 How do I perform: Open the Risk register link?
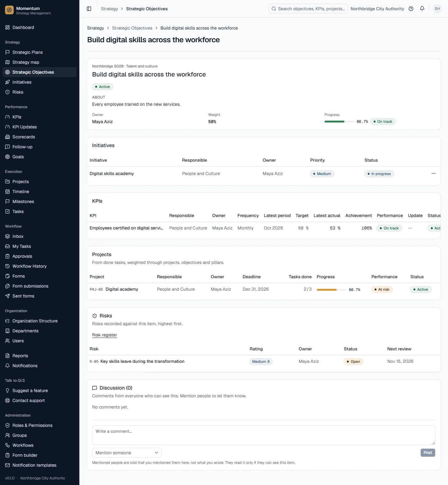click(105, 335)
